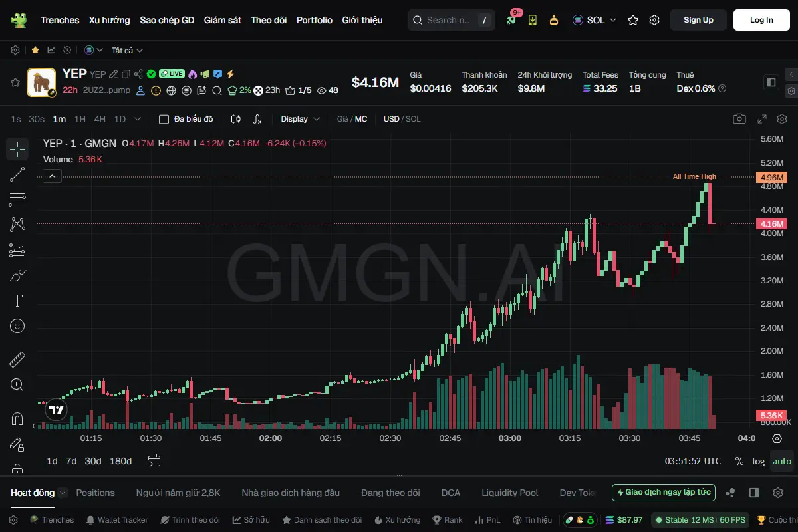The height and width of the screenshot is (532, 798).
Task: Switch to Người nắm giữ 2,8K tab
Action: (x=178, y=493)
